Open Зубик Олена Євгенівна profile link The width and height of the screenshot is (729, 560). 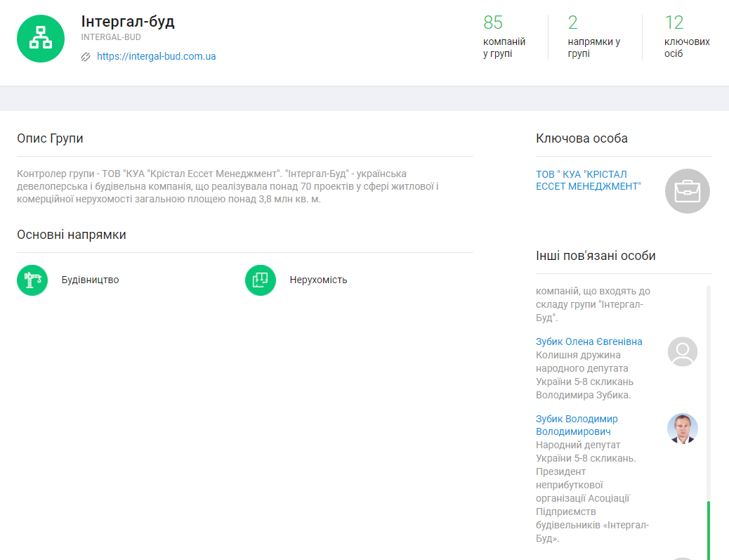click(x=589, y=341)
